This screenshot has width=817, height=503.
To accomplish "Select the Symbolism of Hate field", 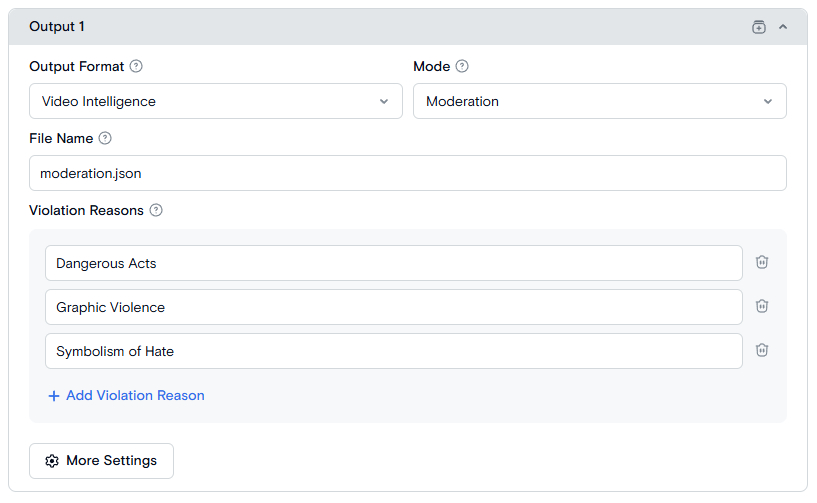I will tap(393, 351).
